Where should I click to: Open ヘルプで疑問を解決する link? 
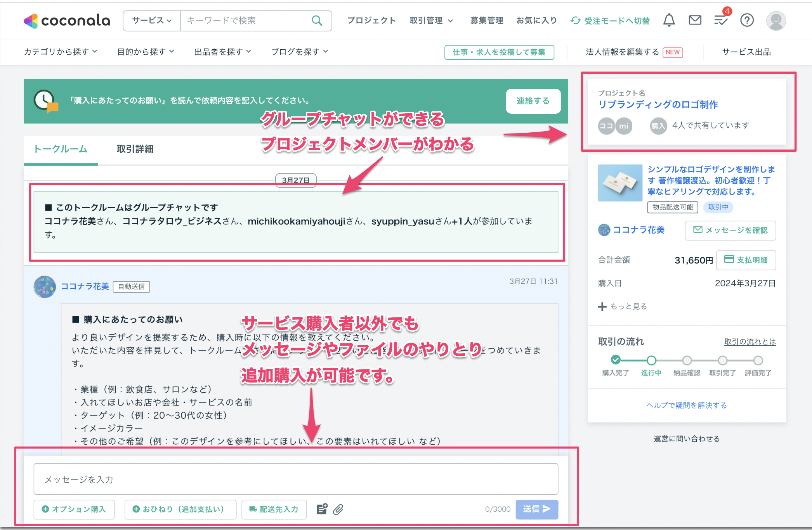(686, 405)
